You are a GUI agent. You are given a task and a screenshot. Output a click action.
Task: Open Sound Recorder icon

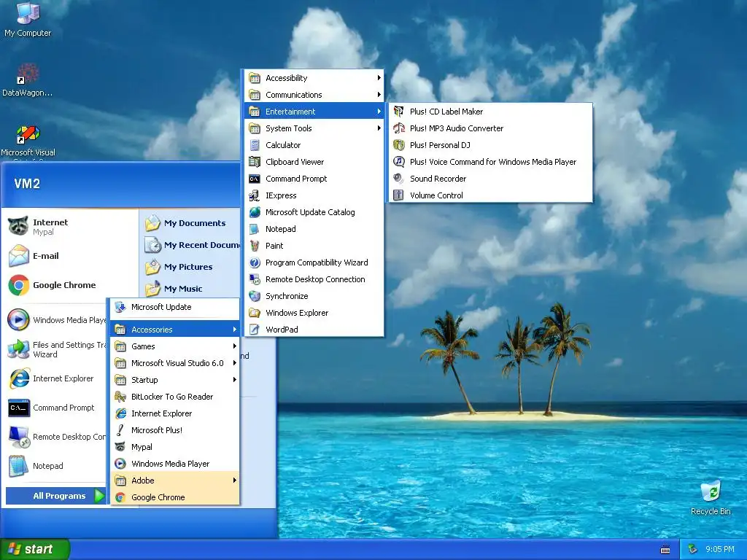(399, 179)
